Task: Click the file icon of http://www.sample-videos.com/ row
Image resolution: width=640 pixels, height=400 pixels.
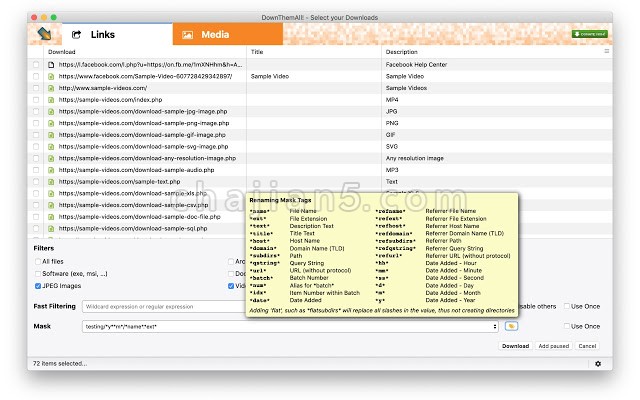Action: [x=51, y=88]
